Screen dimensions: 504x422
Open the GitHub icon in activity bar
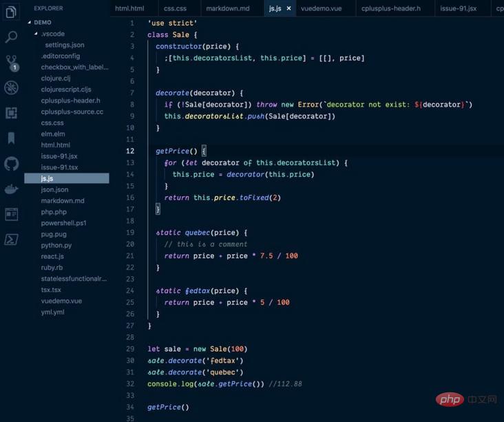coord(11,164)
